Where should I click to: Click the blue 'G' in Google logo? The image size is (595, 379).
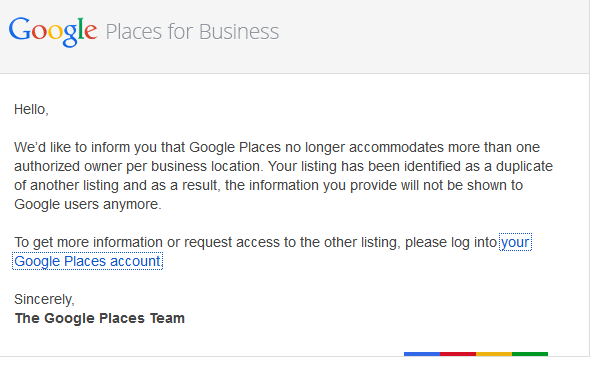[19, 29]
